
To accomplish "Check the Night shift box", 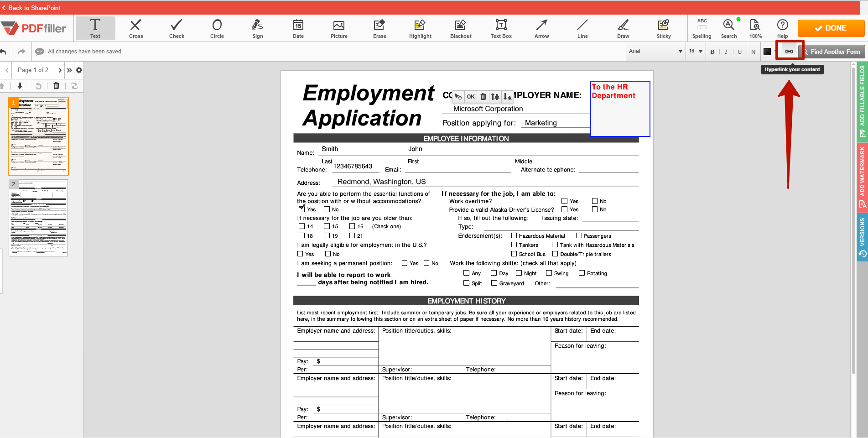I will (519, 273).
